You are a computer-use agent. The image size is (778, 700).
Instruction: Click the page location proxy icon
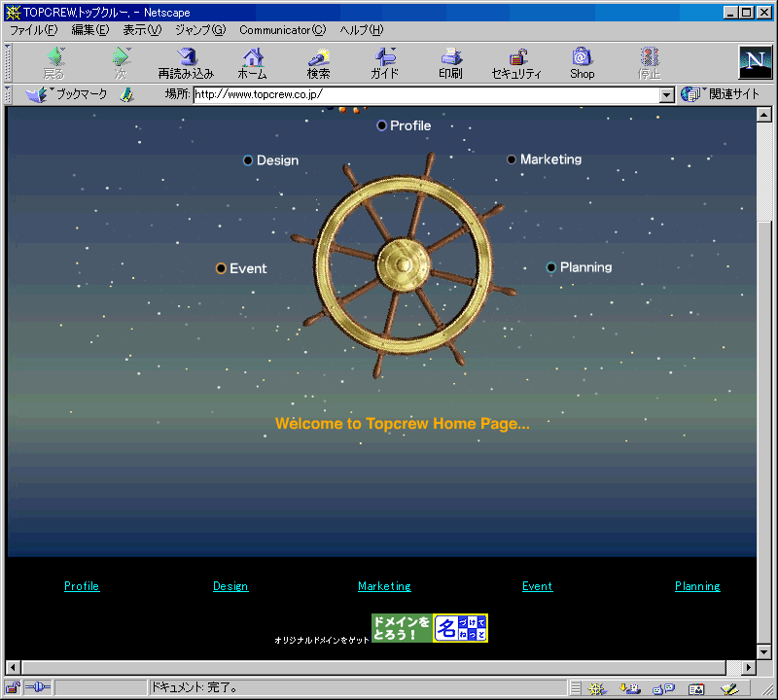(x=127, y=94)
